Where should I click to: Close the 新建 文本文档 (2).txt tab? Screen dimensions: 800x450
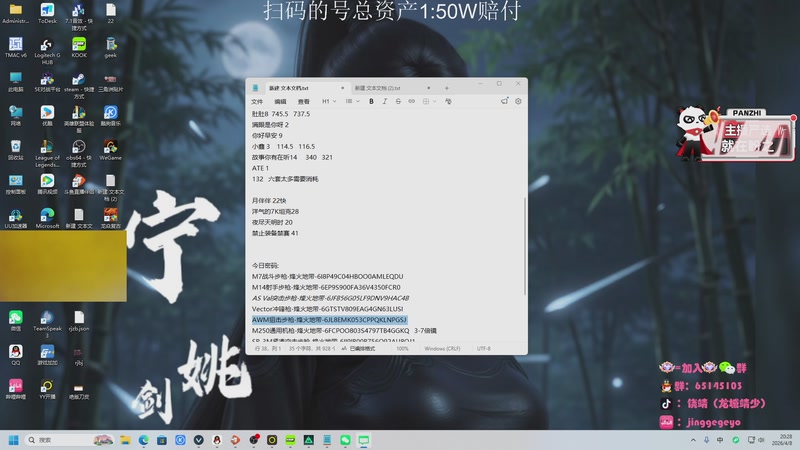point(429,88)
